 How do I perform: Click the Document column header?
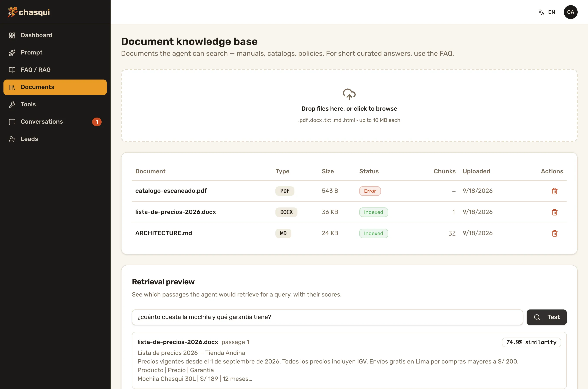pyautogui.click(x=150, y=171)
